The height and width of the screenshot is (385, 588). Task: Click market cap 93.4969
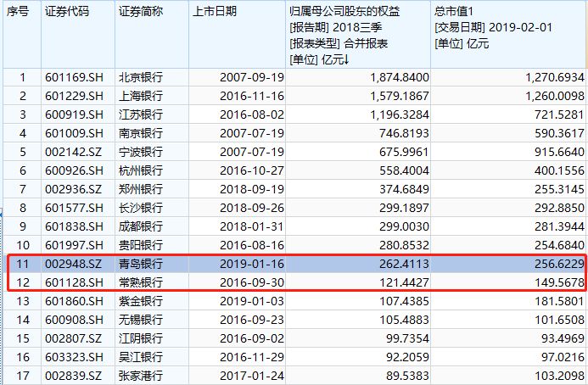[563, 338]
